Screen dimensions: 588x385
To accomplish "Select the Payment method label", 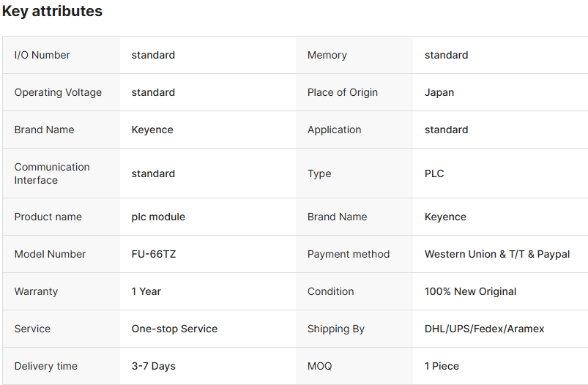I will coord(349,254).
